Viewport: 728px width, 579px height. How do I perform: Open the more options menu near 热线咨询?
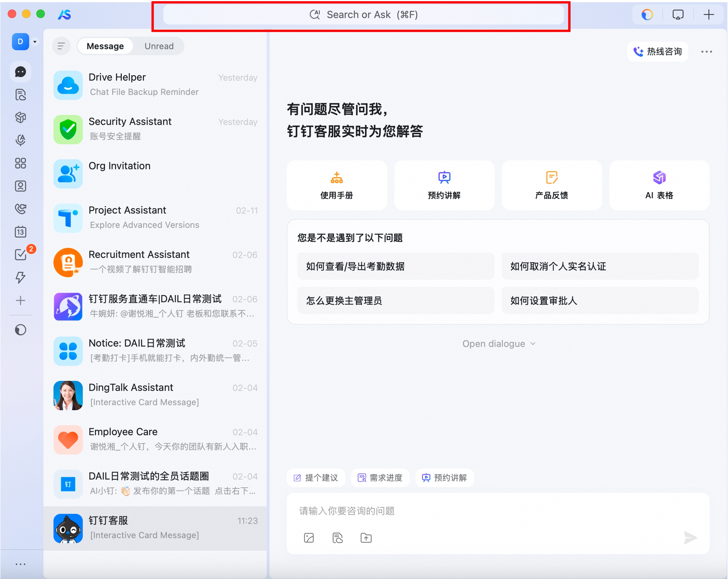707,51
